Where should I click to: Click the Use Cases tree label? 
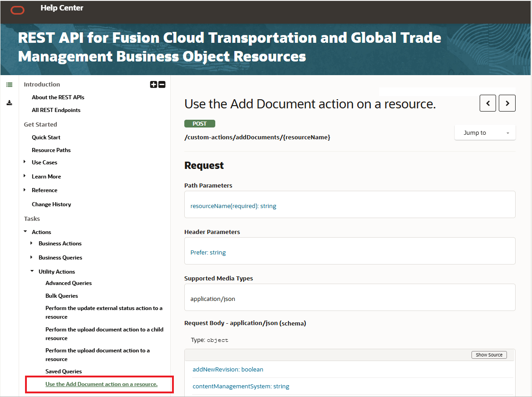45,163
